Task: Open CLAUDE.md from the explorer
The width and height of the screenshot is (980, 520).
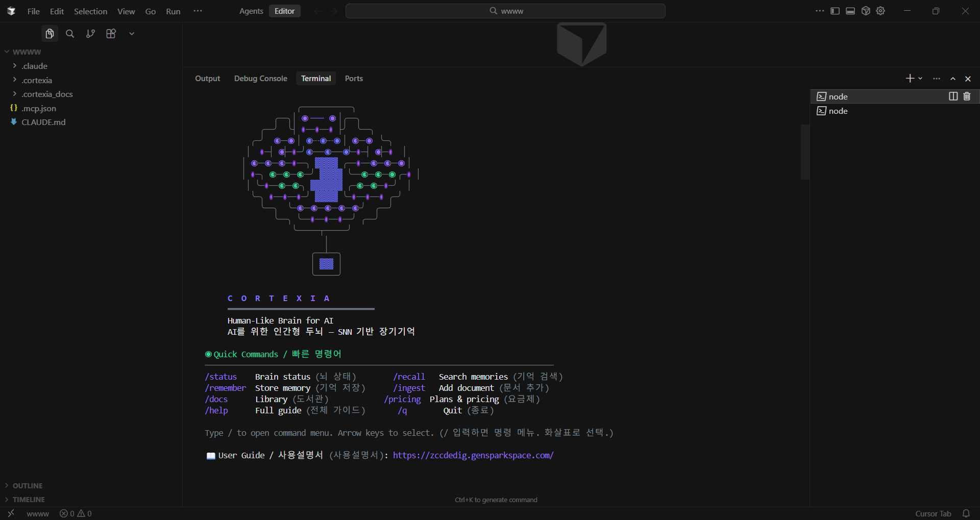Action: (x=43, y=122)
